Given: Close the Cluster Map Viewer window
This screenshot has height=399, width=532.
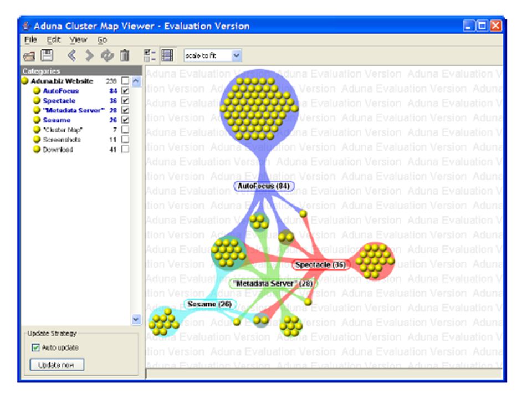Looking at the screenshot, I should point(495,26).
